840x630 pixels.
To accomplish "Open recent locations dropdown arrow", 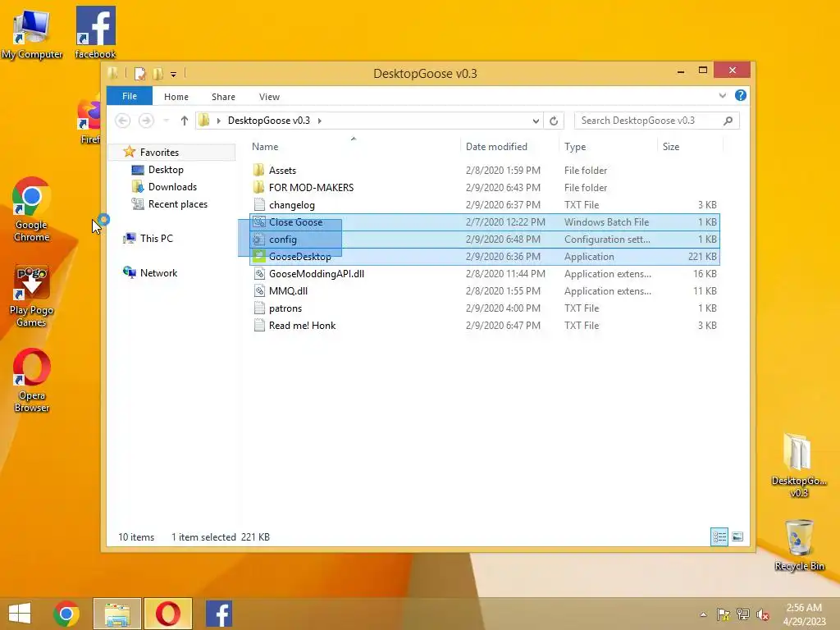I will tap(166, 121).
